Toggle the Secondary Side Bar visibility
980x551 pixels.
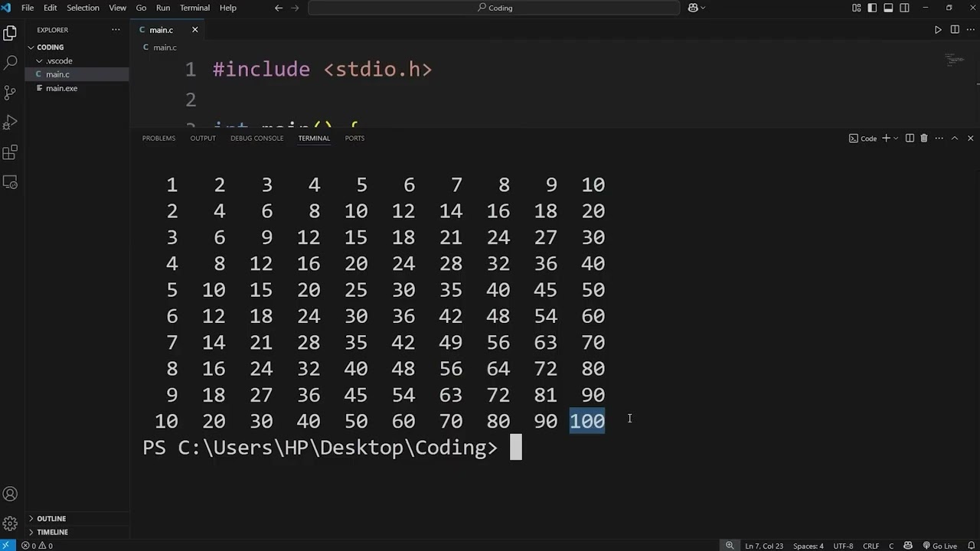coord(905,8)
